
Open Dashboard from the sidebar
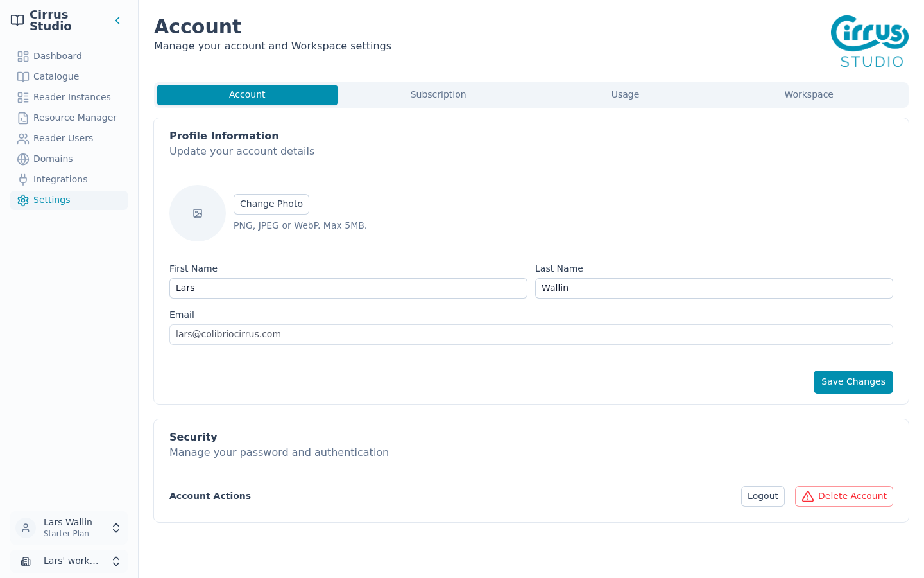pyautogui.click(x=69, y=57)
